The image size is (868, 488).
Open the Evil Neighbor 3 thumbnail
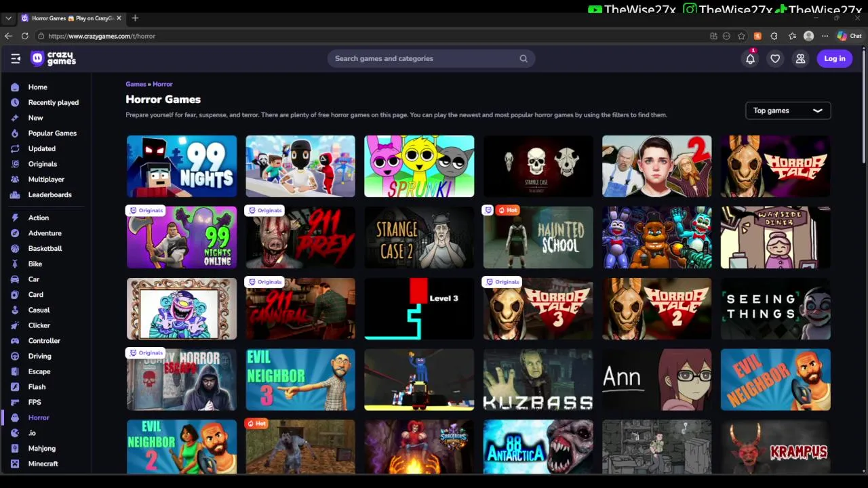click(300, 380)
